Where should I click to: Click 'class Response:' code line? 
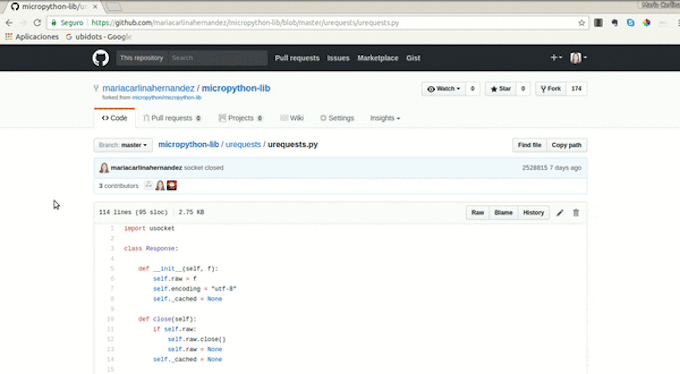(151, 249)
